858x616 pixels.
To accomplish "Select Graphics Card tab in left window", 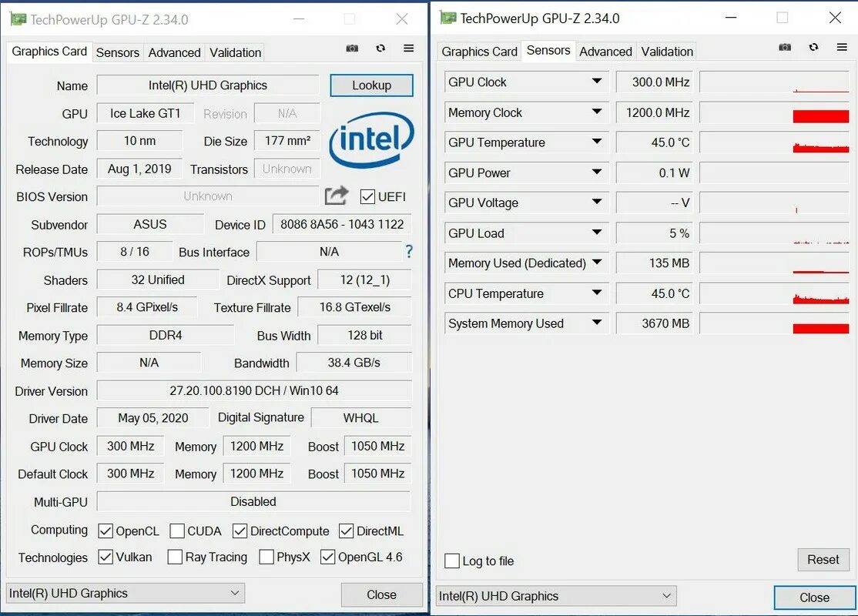I will click(49, 52).
